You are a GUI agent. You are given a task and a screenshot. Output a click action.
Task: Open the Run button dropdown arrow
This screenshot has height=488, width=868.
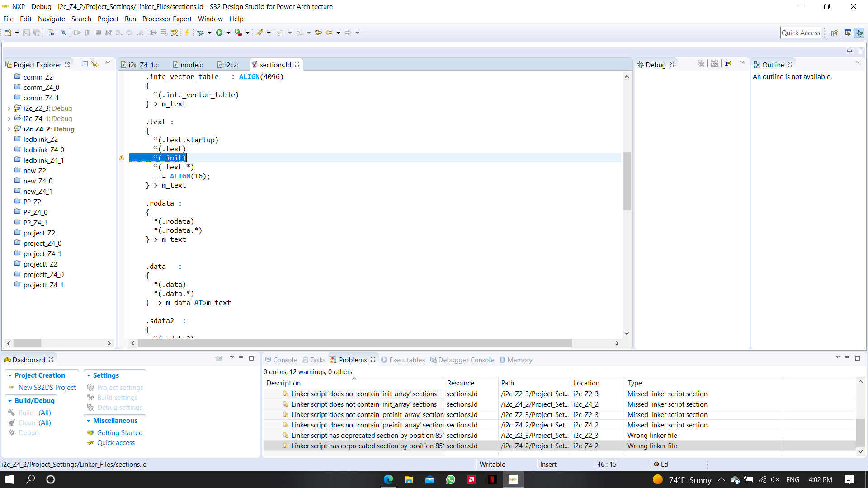[x=228, y=33]
